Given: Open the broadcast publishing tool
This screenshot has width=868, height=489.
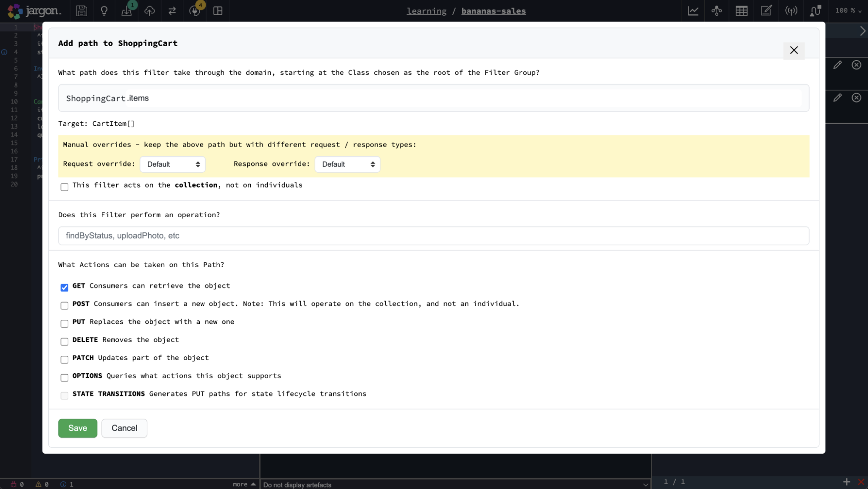Looking at the screenshot, I should tap(791, 11).
